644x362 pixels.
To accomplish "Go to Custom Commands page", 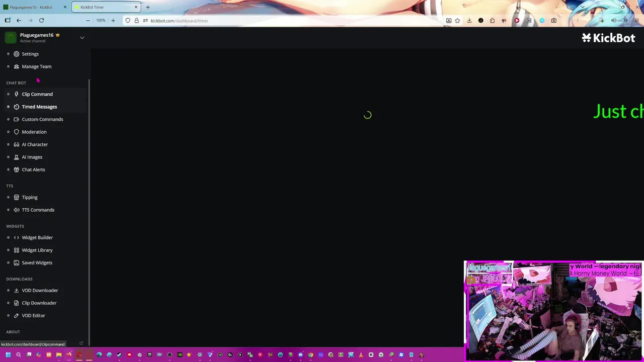I will pos(42,119).
